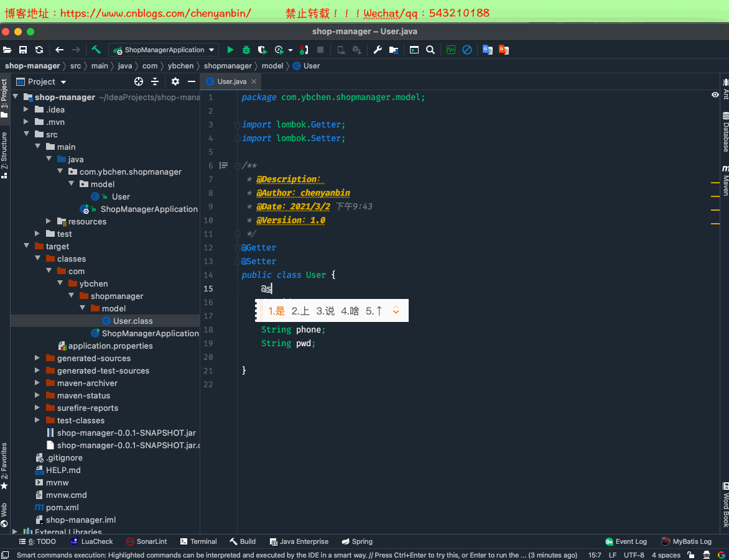Collapse the target folder
This screenshot has width=729, height=560.
click(27, 246)
